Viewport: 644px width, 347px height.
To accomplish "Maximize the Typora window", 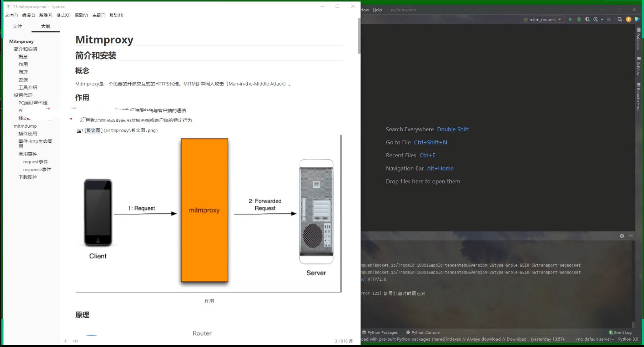I will (x=337, y=6).
